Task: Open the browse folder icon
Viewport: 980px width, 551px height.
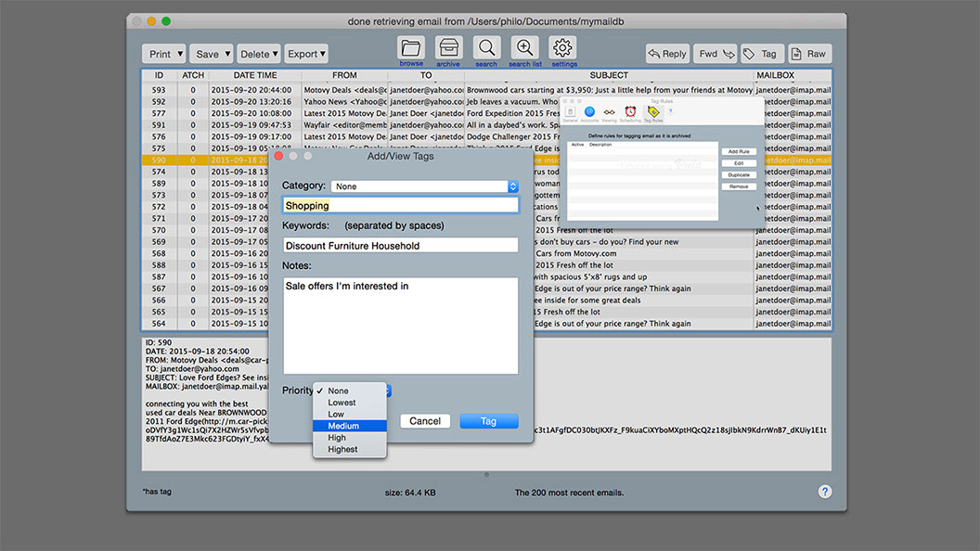Action: tap(410, 47)
